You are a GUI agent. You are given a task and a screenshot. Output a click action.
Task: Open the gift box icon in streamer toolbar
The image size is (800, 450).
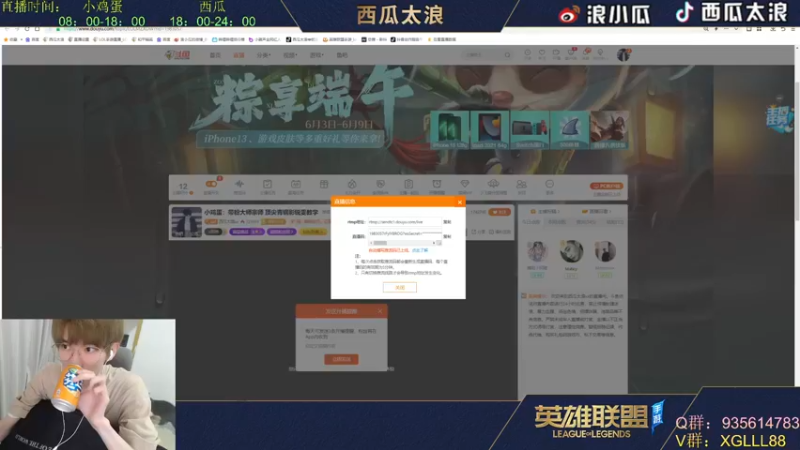coord(324,184)
